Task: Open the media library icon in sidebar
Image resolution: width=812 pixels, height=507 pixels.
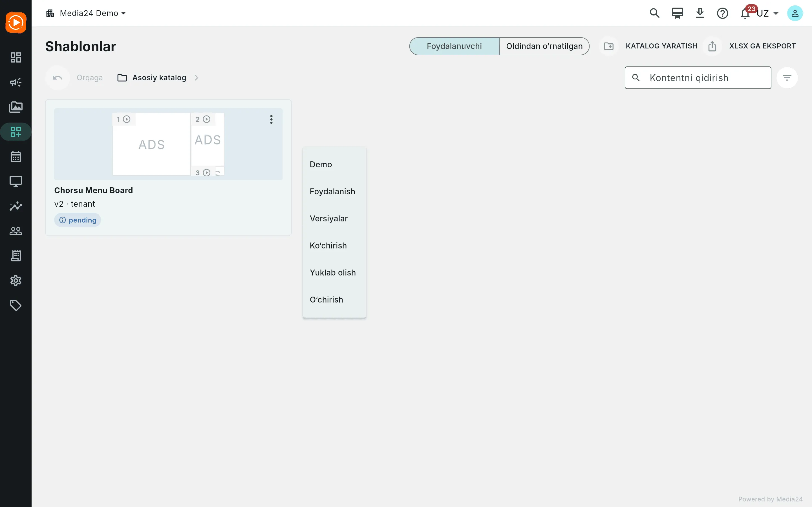Action: pos(16,107)
